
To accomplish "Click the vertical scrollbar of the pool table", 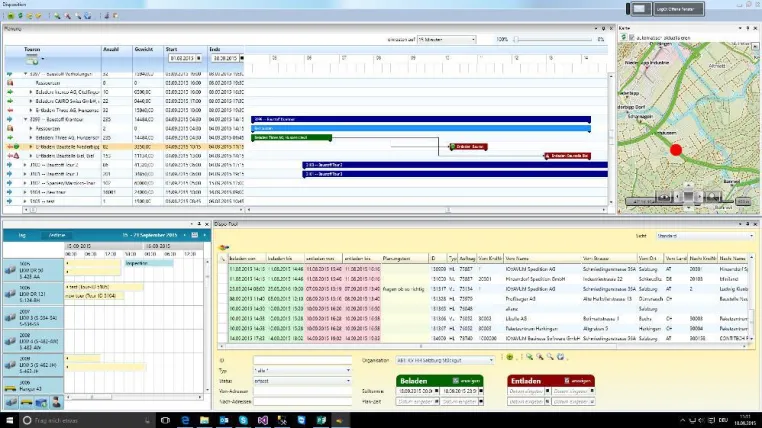I will click(751, 299).
